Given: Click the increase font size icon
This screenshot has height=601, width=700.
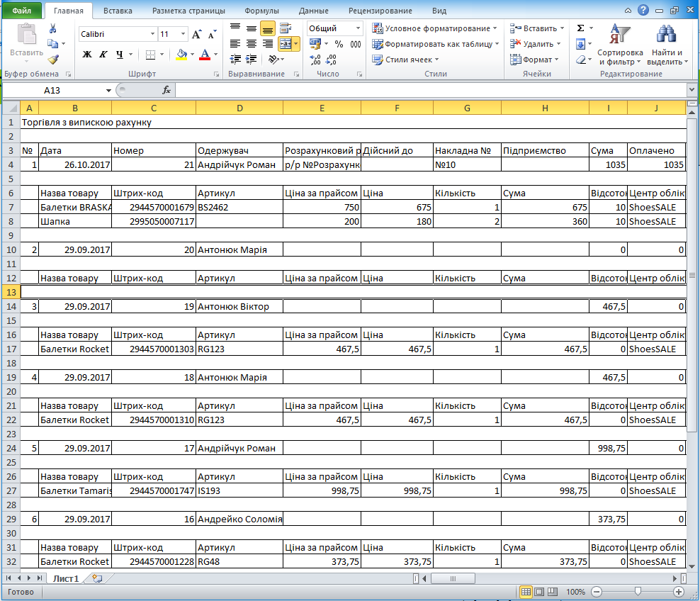Looking at the screenshot, I should [197, 34].
